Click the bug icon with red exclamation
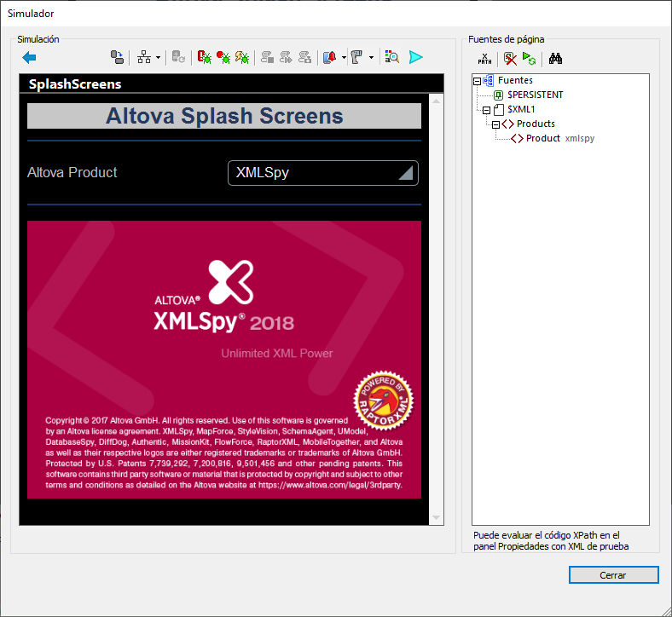Screen dimensions: 672x617 click(x=205, y=57)
